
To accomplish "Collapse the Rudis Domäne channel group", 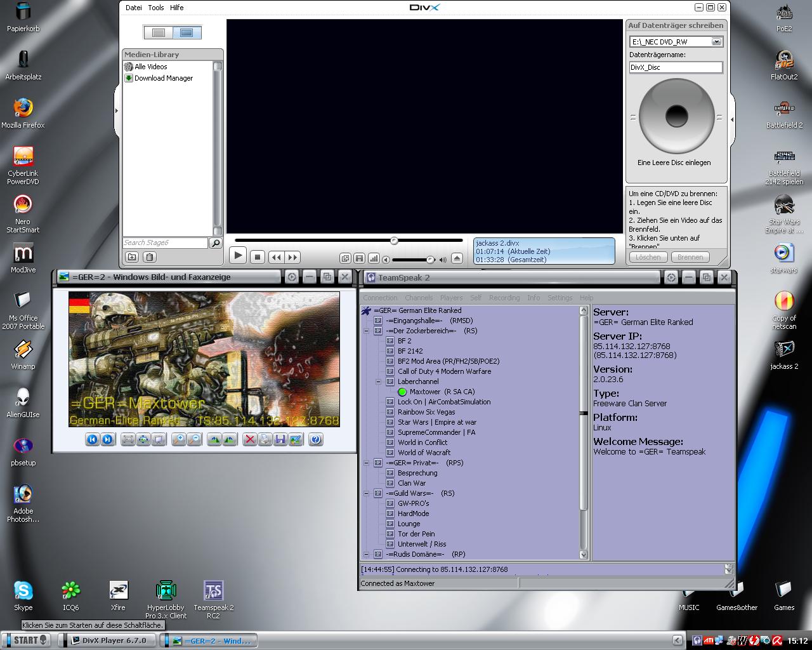I will pos(367,554).
